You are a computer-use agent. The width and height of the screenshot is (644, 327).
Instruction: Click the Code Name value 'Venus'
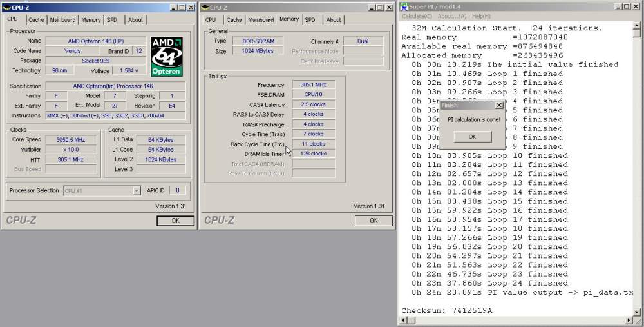pyautogui.click(x=72, y=51)
